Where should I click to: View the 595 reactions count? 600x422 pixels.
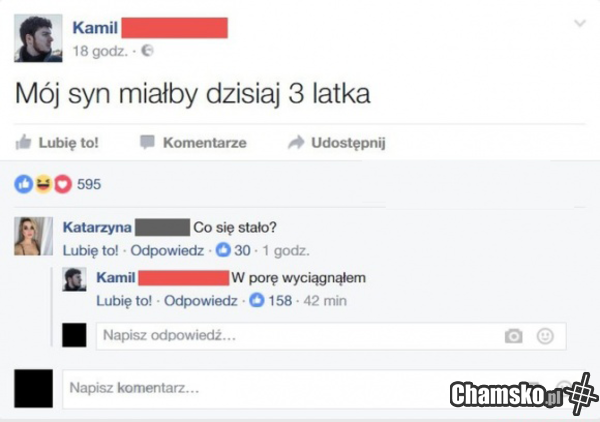click(x=89, y=184)
